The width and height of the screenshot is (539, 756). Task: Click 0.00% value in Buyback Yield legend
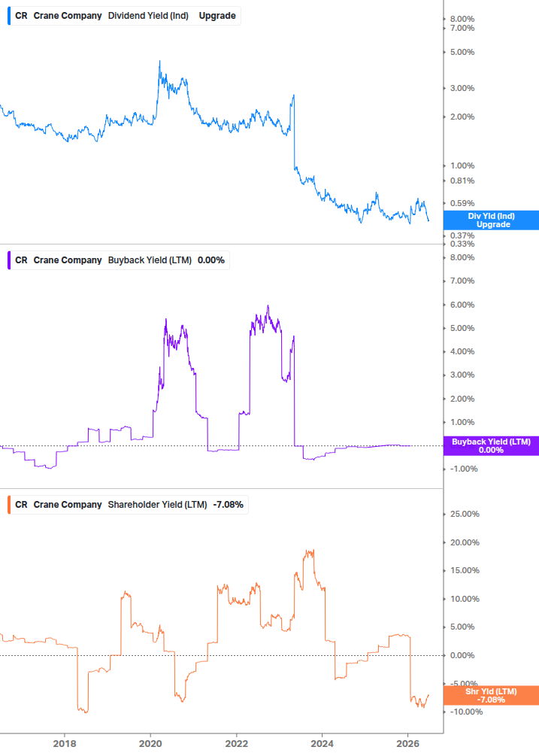211,260
